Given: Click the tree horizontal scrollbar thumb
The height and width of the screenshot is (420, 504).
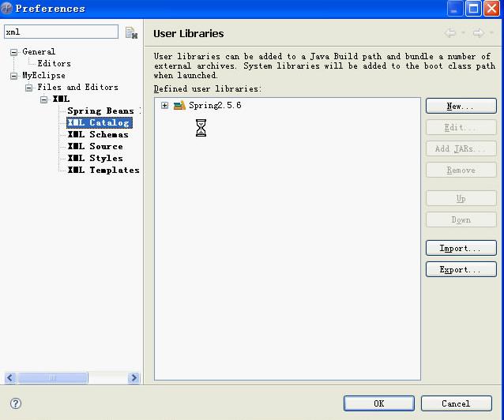Looking at the screenshot, I should pyautogui.click(x=53, y=377).
